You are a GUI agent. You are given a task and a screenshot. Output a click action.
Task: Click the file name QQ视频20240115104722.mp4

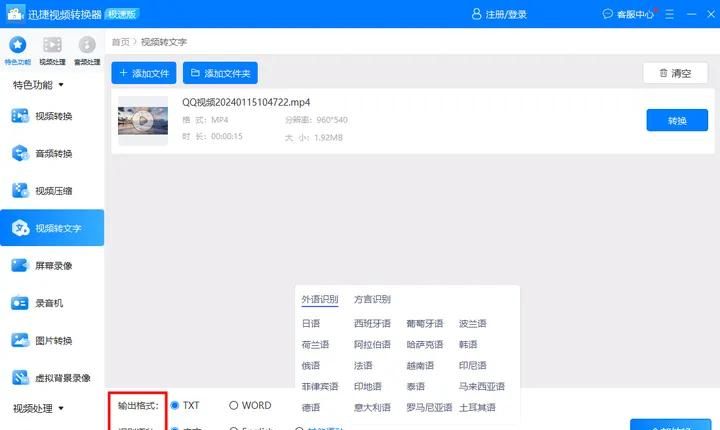click(x=246, y=102)
